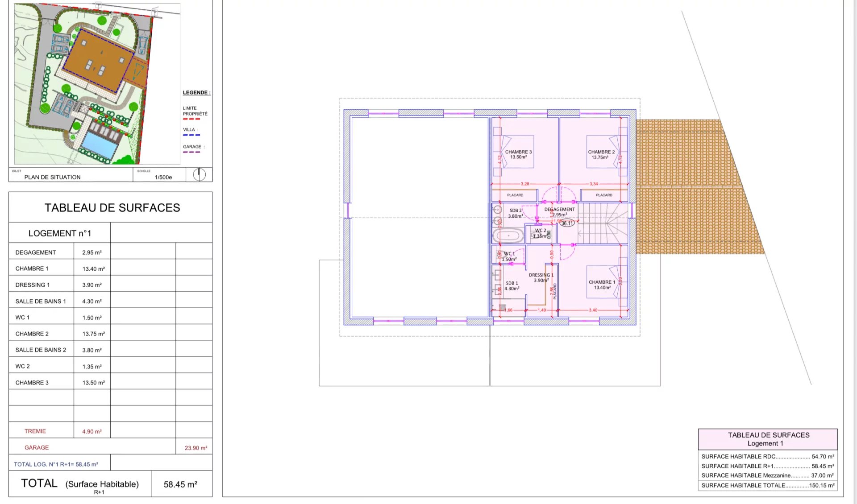Click the blue Villa legend dashed line
Viewport: 857px width, 504px height.
point(191,135)
